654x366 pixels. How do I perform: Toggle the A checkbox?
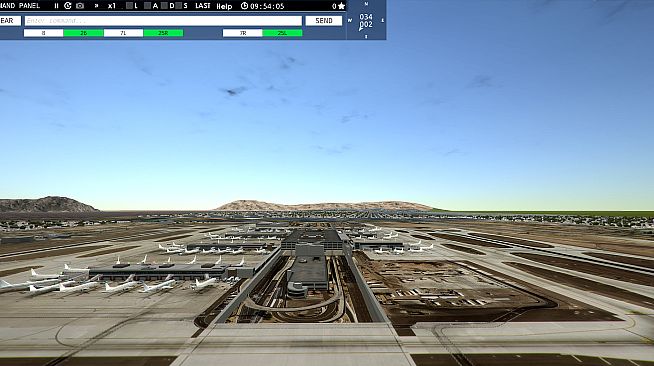tap(147, 6)
